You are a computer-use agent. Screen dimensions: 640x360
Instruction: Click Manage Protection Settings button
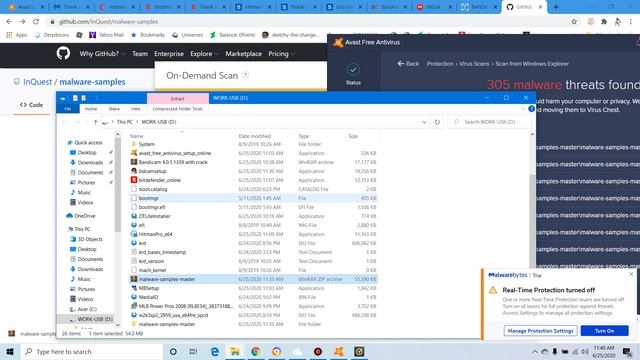coord(540,331)
